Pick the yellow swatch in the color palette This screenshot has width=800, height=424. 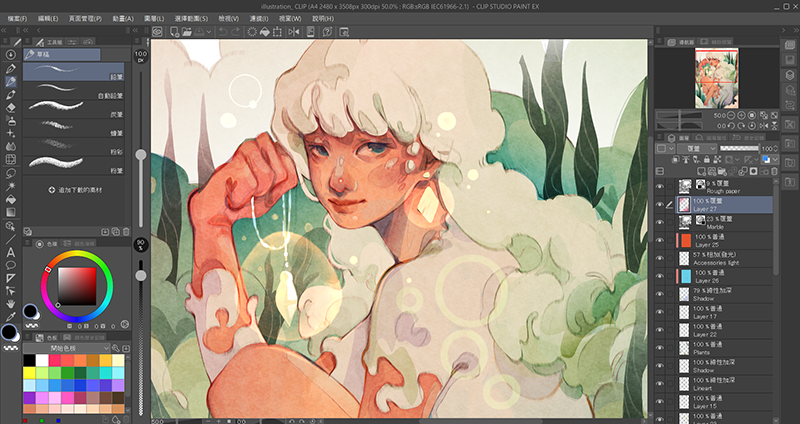tap(30, 372)
